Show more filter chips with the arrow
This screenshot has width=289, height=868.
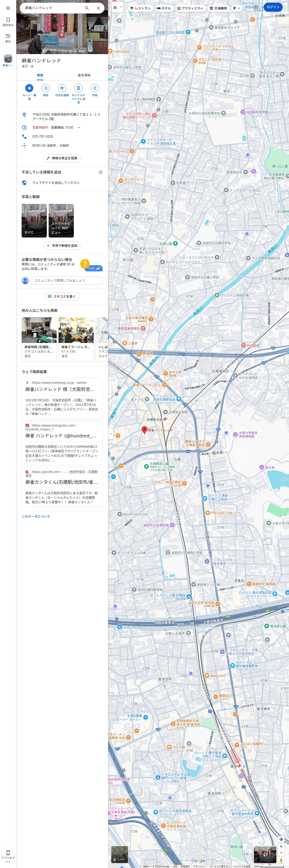coord(239,8)
